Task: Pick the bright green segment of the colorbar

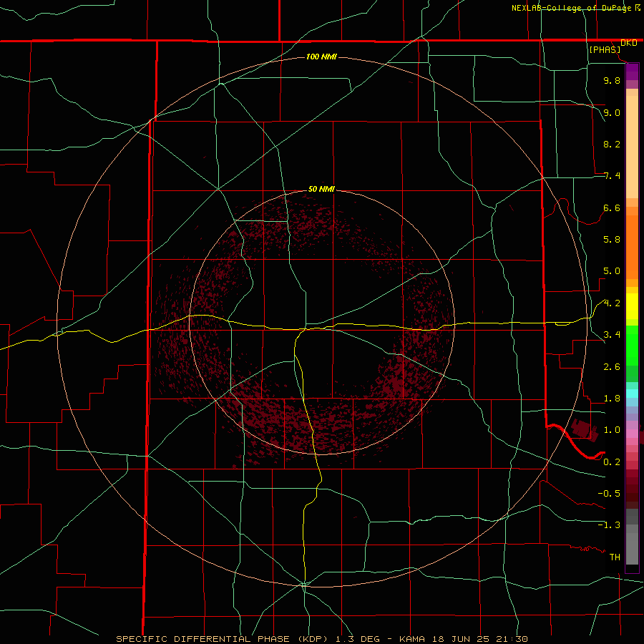Action: [x=632, y=346]
